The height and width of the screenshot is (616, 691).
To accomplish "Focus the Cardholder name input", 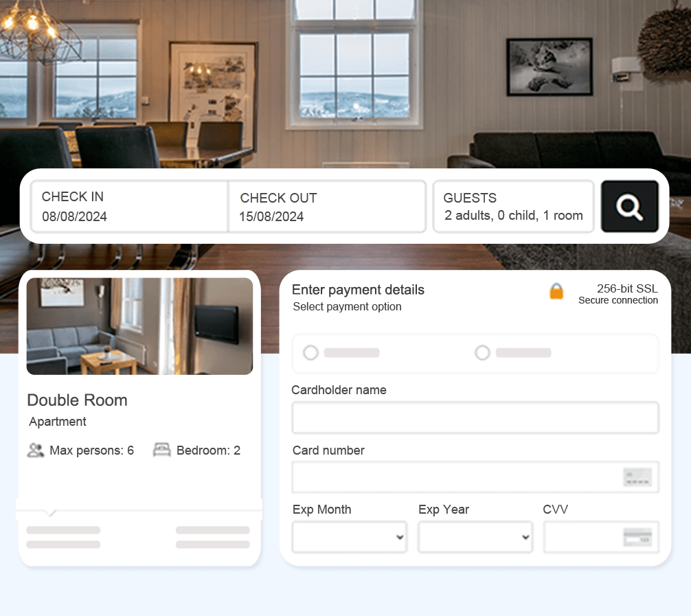I will click(475, 418).
